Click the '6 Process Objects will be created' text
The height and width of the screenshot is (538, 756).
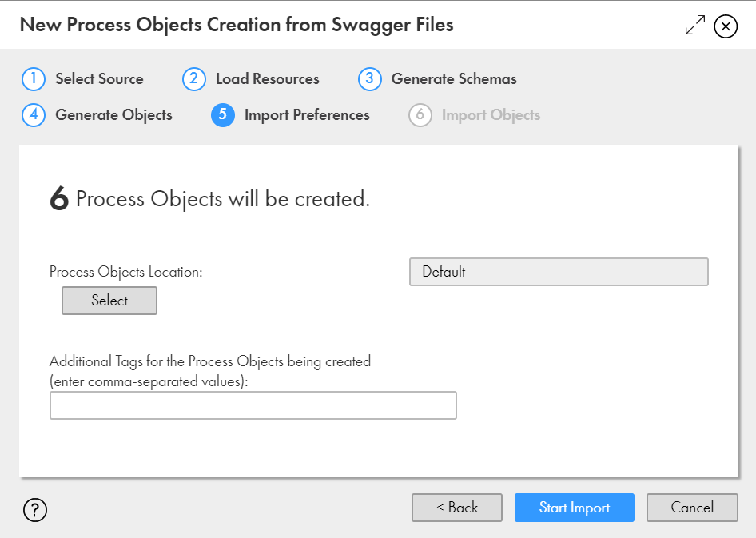pyautogui.click(x=209, y=198)
